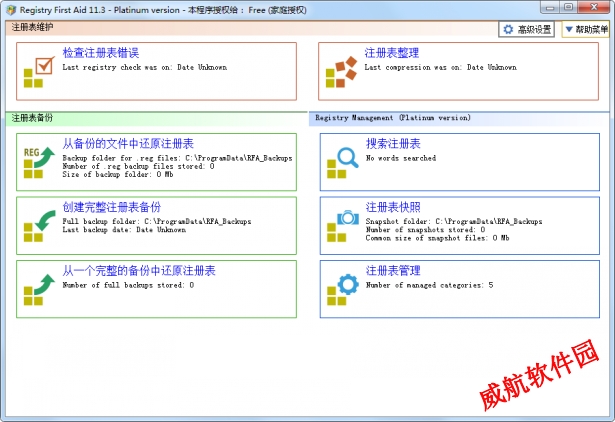The height and width of the screenshot is (422, 615).
Task: Click 'No words searched' text
Action: (x=401, y=158)
